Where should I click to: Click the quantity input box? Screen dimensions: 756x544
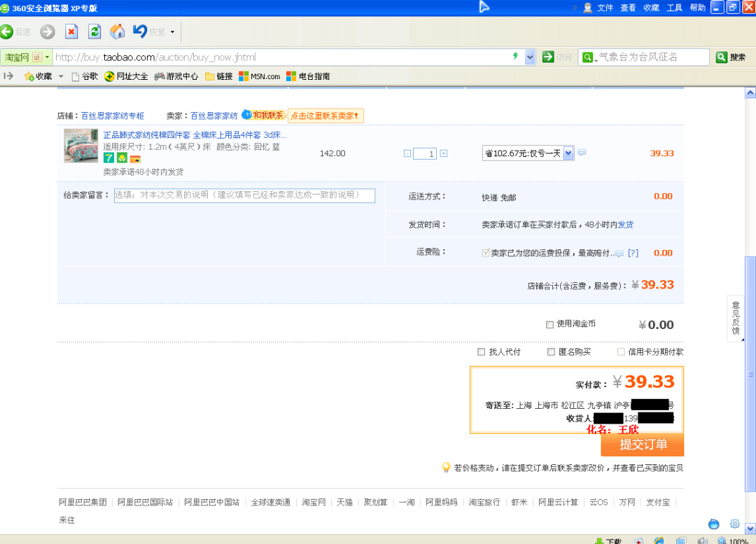pyautogui.click(x=425, y=153)
